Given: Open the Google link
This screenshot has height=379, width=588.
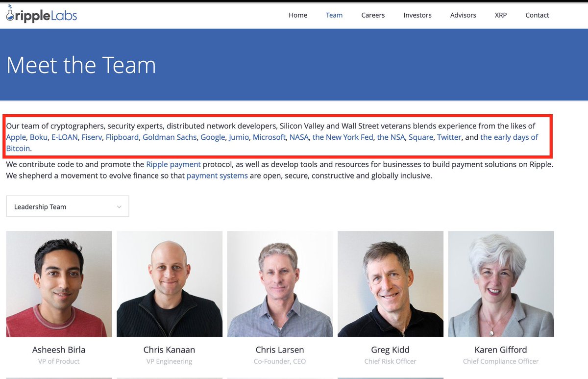Looking at the screenshot, I should pos(213,137).
